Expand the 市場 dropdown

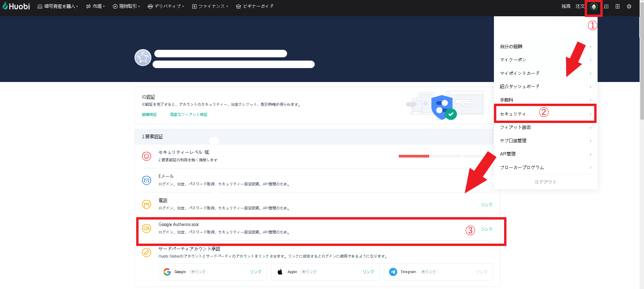pos(96,6)
